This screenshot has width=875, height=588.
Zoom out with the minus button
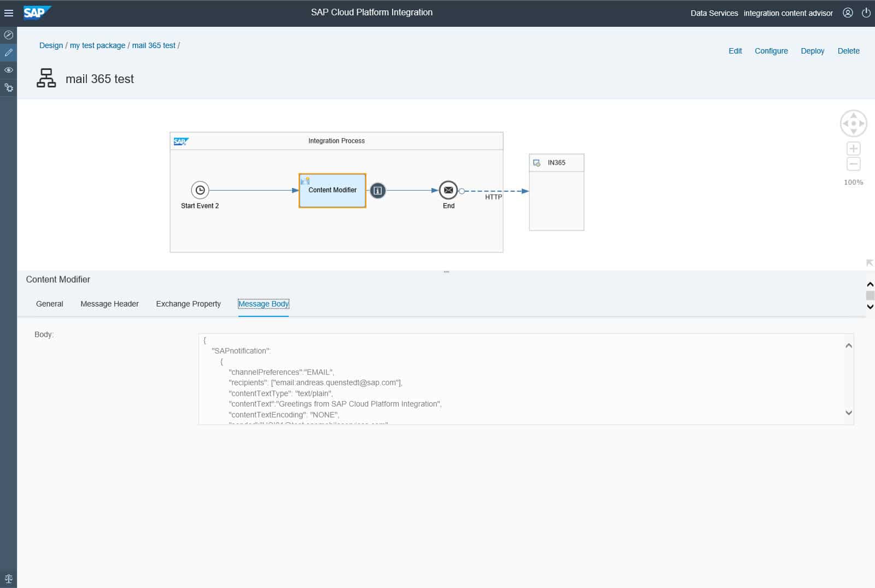(853, 164)
